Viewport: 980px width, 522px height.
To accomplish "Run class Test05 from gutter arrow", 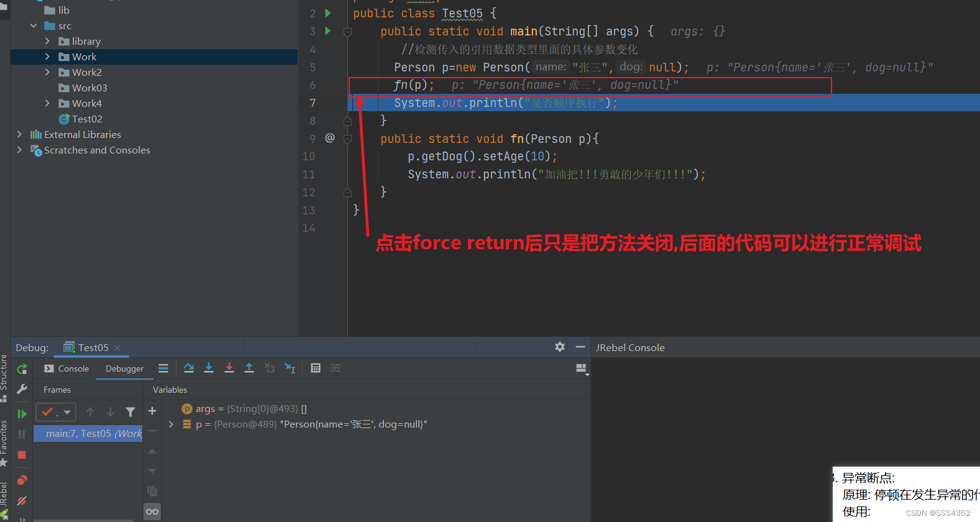I will click(x=328, y=13).
